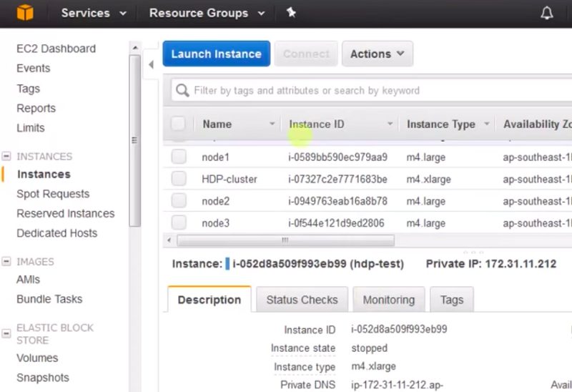Click the Instance ID column header
Viewport: 572px width, 392px height.
point(316,124)
